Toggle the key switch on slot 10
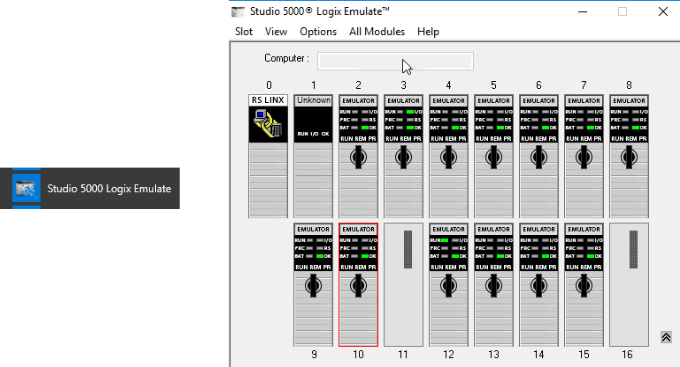The width and height of the screenshot is (680, 367). tap(358, 286)
